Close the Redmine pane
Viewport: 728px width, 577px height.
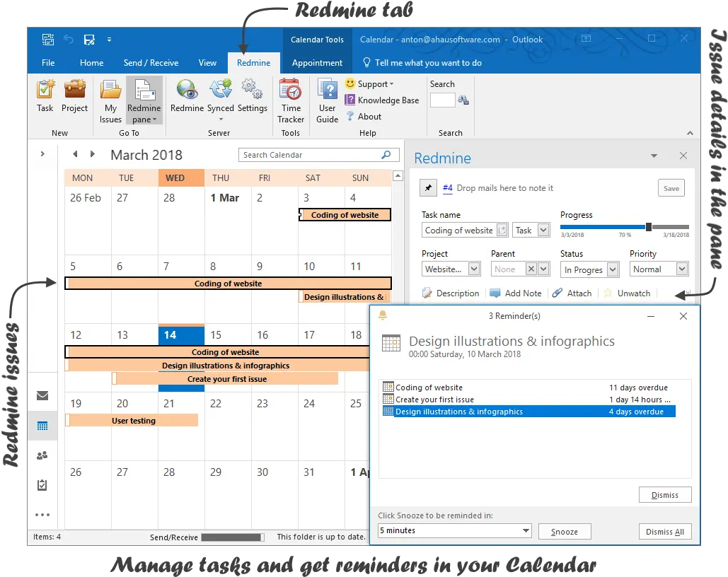coord(683,156)
